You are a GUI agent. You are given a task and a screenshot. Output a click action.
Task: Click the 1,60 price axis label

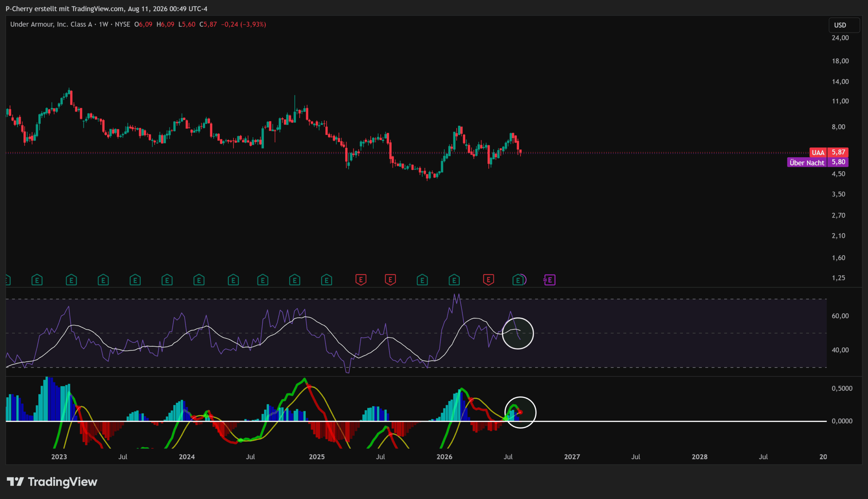click(839, 258)
